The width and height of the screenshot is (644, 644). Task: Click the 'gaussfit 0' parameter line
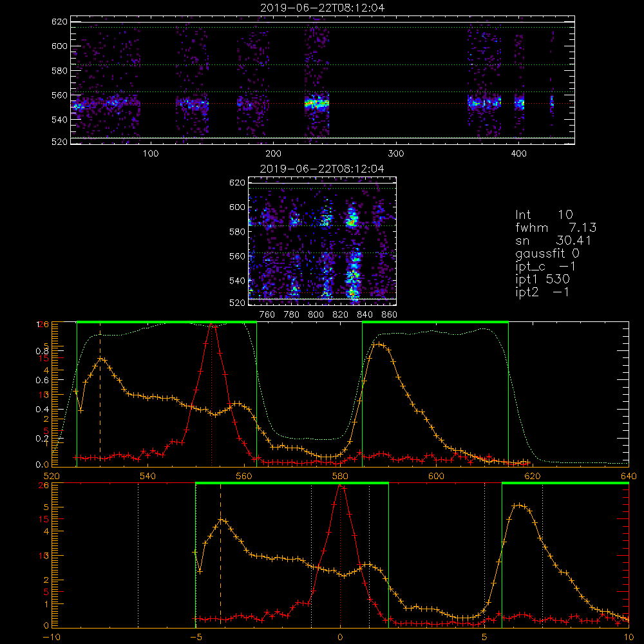pyautogui.click(x=547, y=253)
